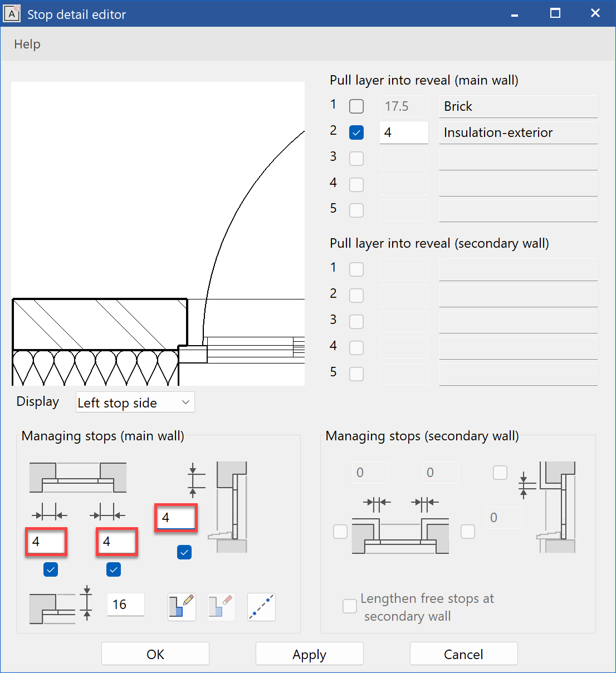This screenshot has height=673, width=616.
Task: Click the eraser icon to delete stop
Action: point(221,607)
